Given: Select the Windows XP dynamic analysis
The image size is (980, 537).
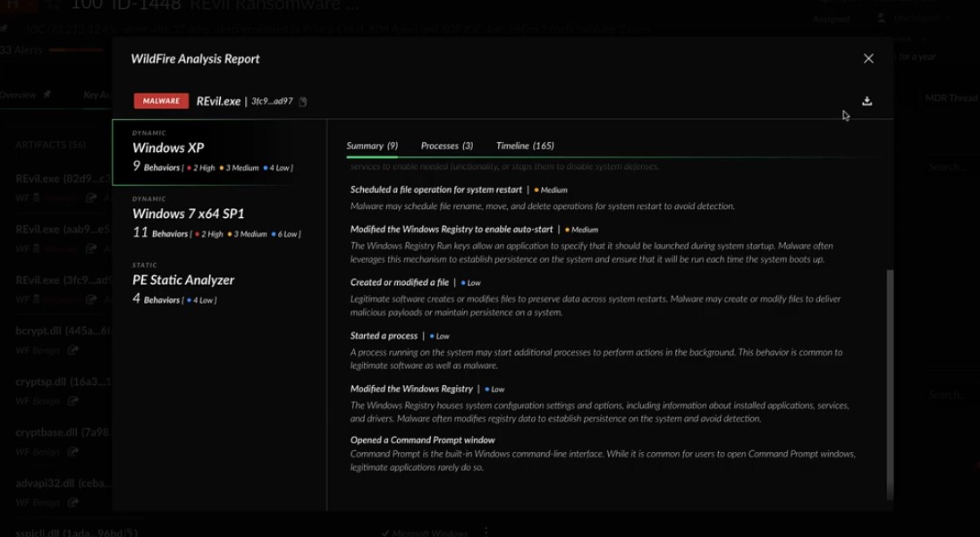Looking at the screenshot, I should (x=219, y=152).
